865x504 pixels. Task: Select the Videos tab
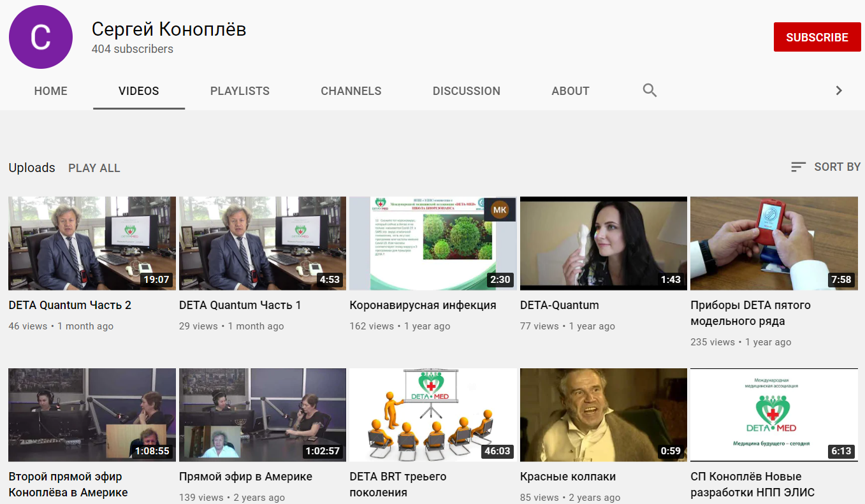(139, 91)
